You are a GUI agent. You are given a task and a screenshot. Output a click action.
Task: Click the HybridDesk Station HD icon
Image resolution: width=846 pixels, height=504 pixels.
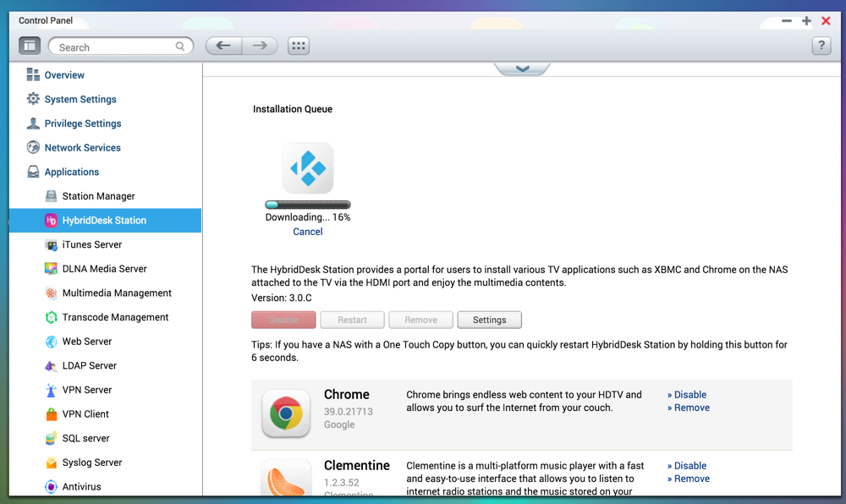51,220
